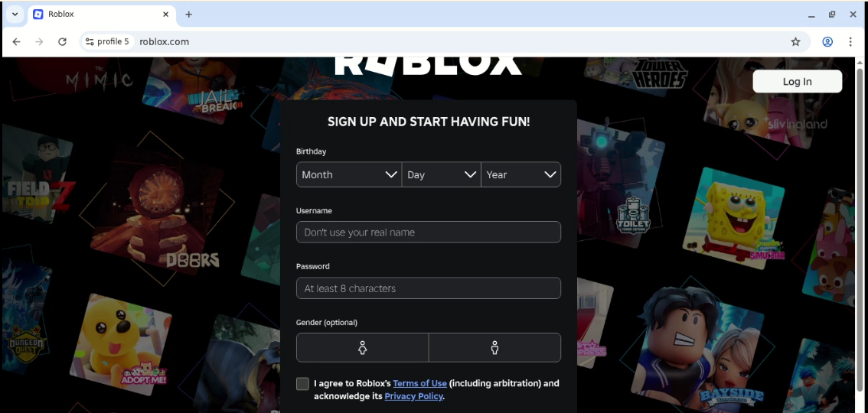
Task: Click the Toilet Tower Defense thumbnail
Action: pos(620,183)
